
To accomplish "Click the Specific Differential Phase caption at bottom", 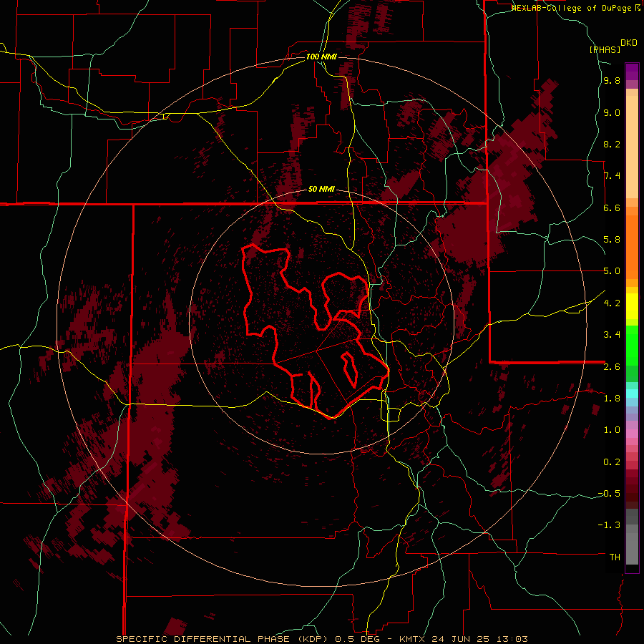I will click(x=321, y=639).
